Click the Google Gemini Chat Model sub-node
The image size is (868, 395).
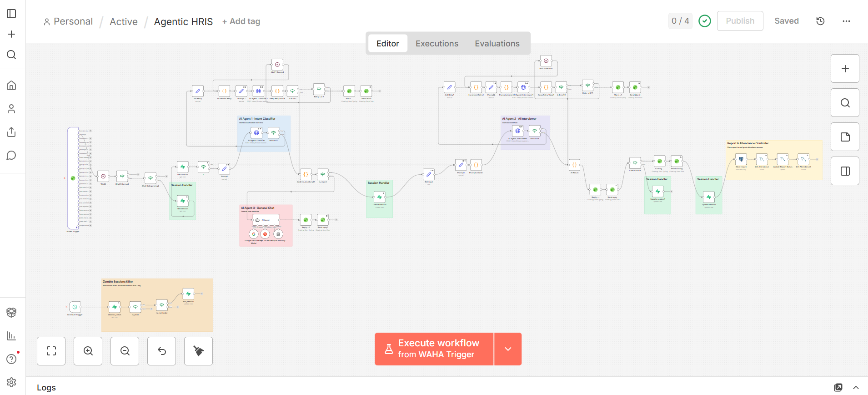point(254,234)
